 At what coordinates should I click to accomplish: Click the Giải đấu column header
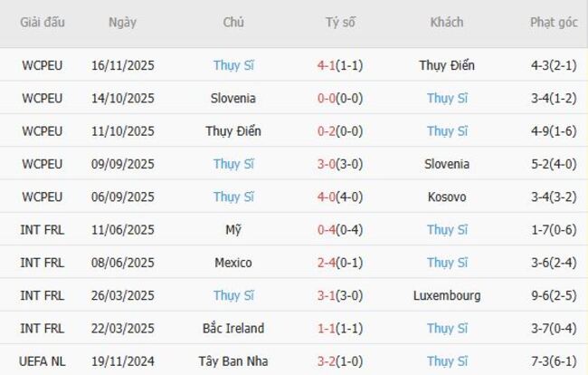43,23
